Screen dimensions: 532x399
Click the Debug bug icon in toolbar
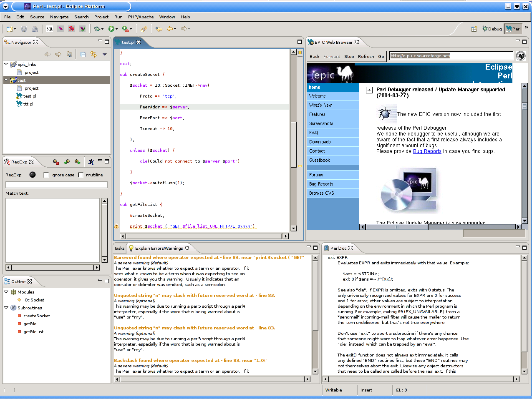(97, 29)
